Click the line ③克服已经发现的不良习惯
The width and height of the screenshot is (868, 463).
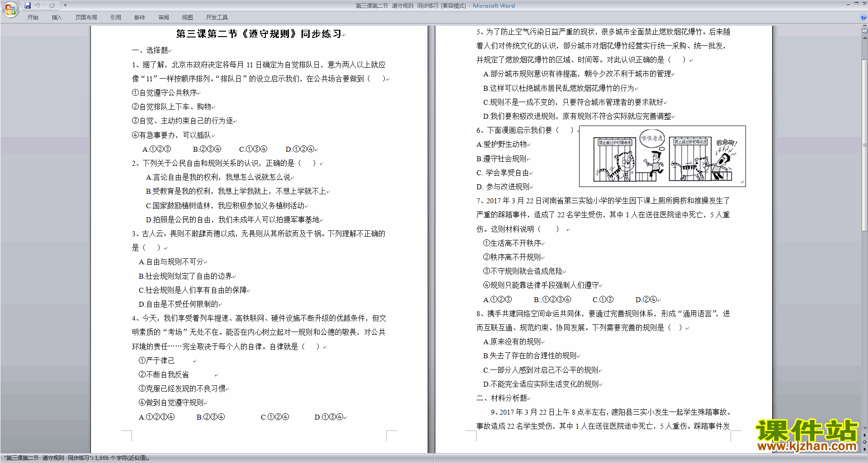(x=182, y=388)
